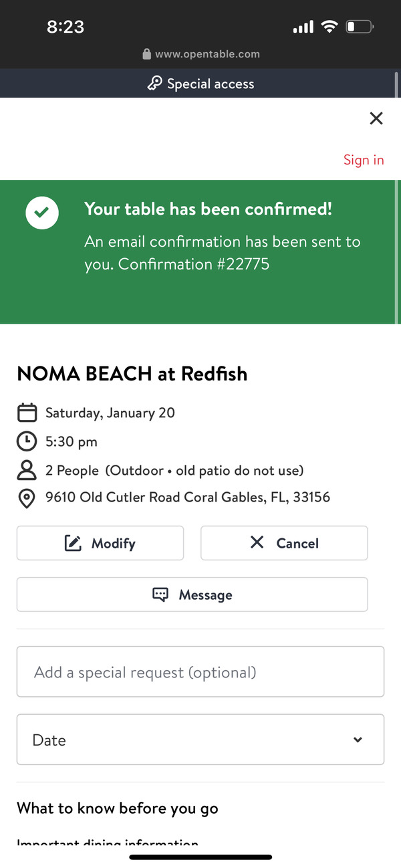This screenshot has height=868, width=401.
Task: Click the Special access key icon
Action: 154,84
